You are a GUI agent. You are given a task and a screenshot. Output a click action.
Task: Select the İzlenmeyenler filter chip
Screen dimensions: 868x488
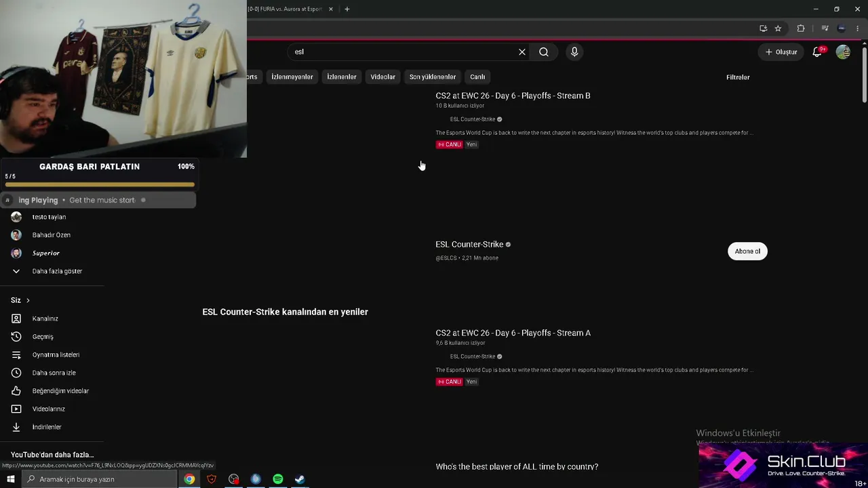(292, 77)
